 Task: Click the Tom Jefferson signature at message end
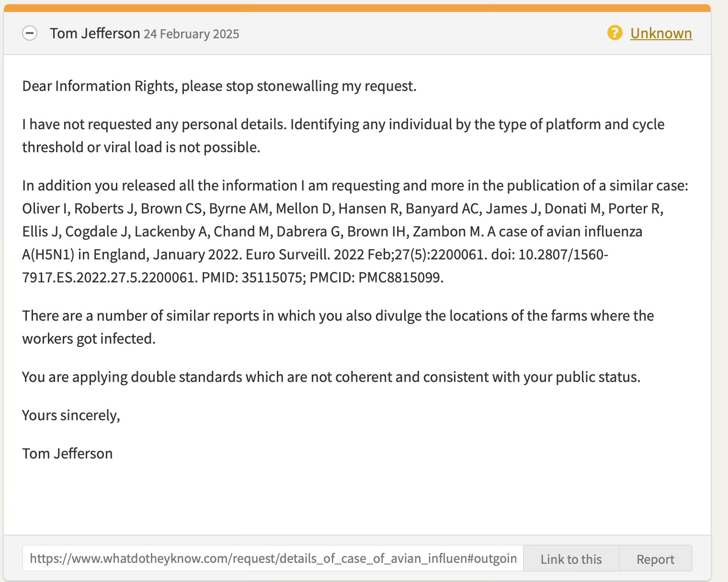coord(68,454)
